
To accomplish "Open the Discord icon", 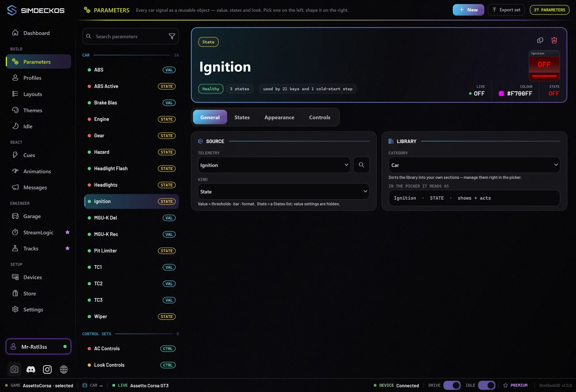I will coord(31,369).
